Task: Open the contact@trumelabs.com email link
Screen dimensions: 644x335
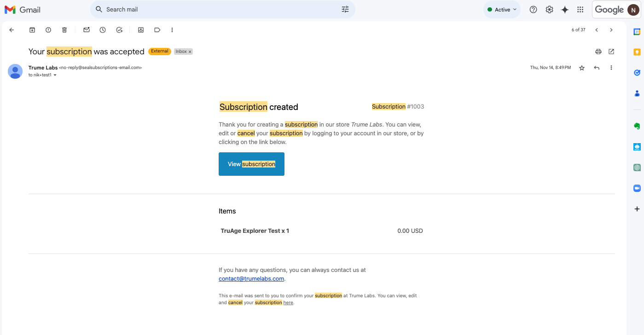Action: point(251,279)
